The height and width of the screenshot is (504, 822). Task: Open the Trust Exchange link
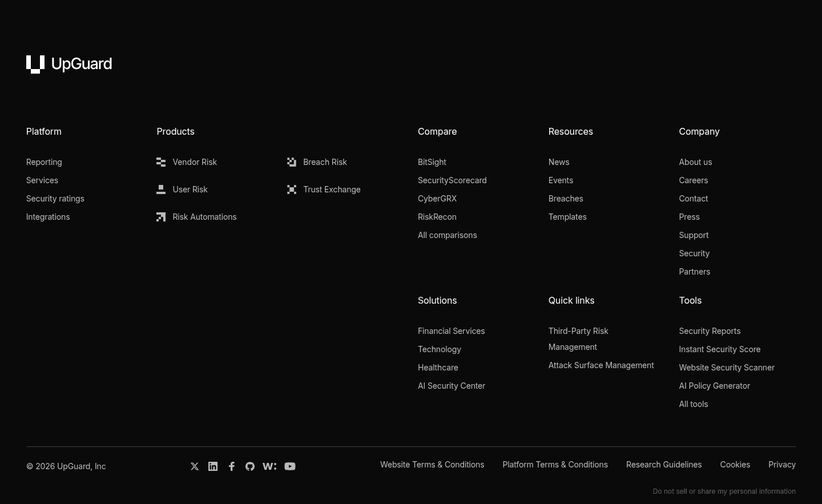[x=332, y=189]
